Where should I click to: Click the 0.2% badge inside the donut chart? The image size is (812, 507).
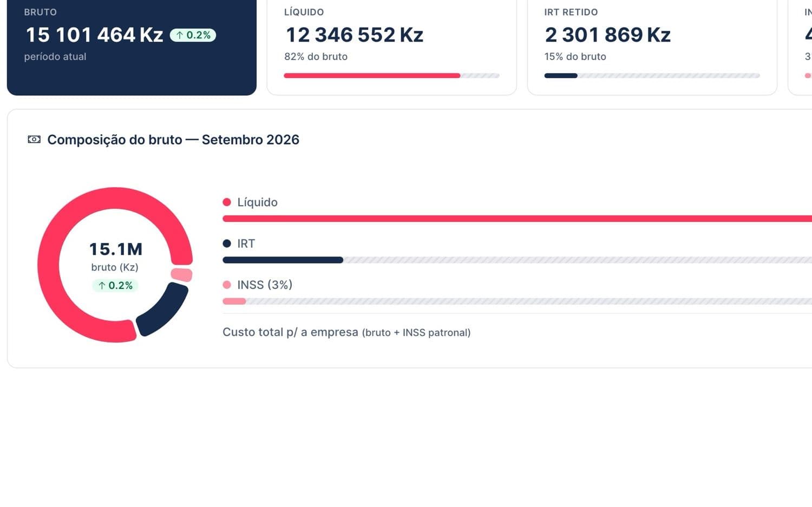(115, 285)
